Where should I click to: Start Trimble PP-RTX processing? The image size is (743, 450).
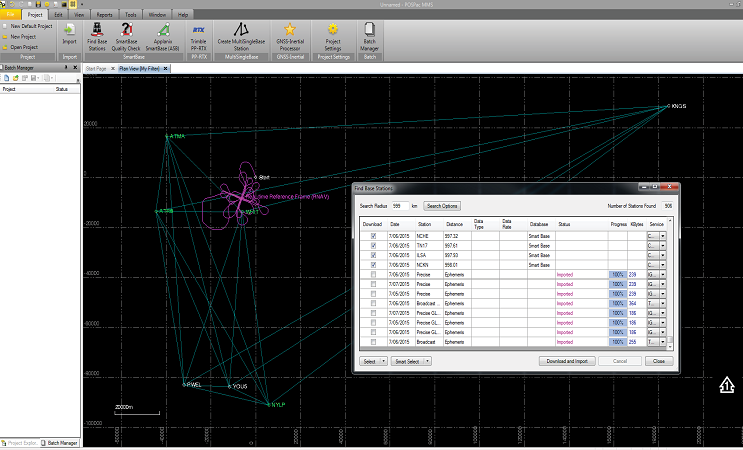click(x=199, y=37)
